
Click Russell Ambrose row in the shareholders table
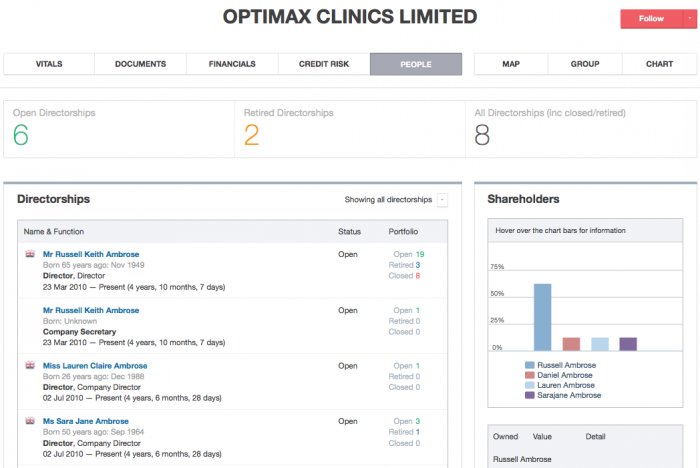point(522,459)
